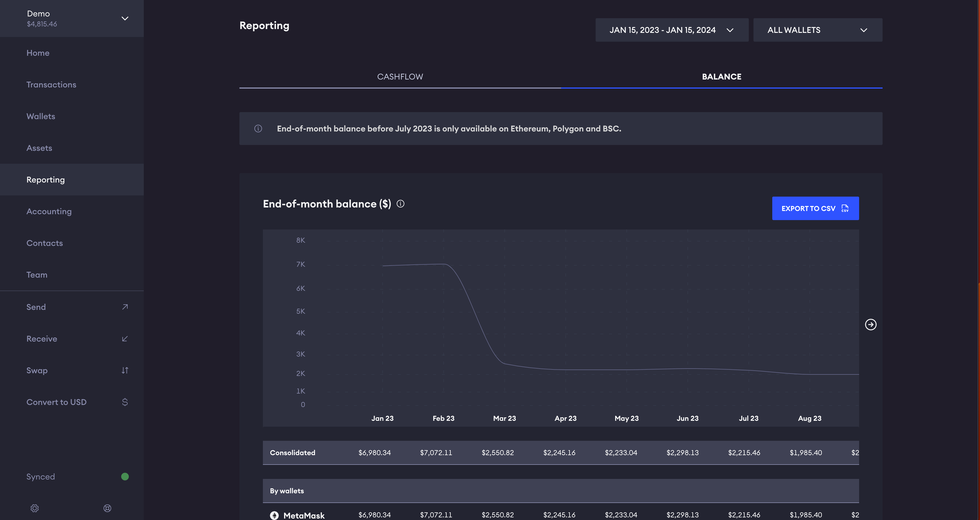Click the green Synced status indicator

125,477
